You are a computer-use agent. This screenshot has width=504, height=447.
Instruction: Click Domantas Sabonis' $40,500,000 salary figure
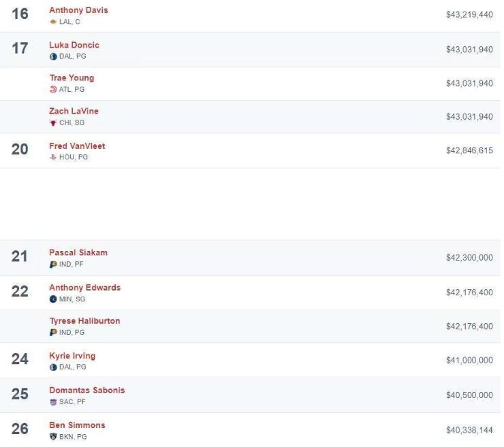469,395
